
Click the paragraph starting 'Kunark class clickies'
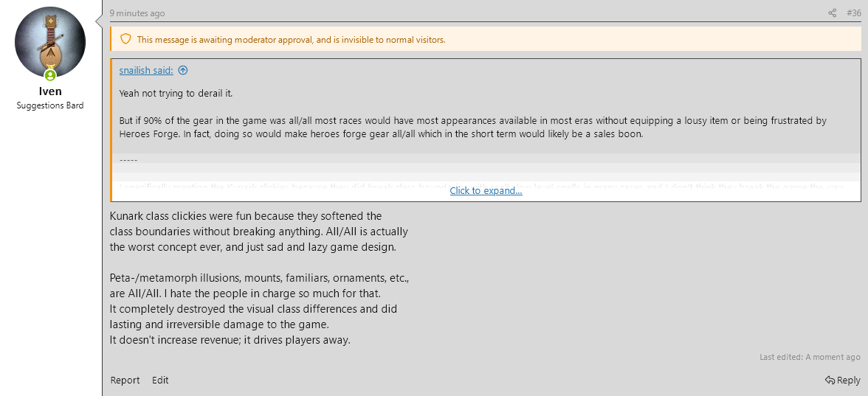click(x=258, y=232)
